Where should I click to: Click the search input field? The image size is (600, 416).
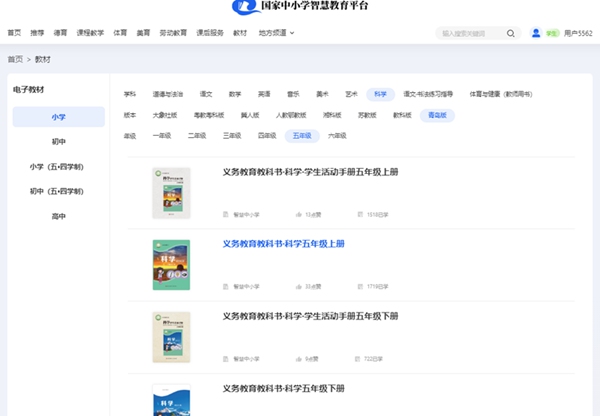[x=470, y=33]
